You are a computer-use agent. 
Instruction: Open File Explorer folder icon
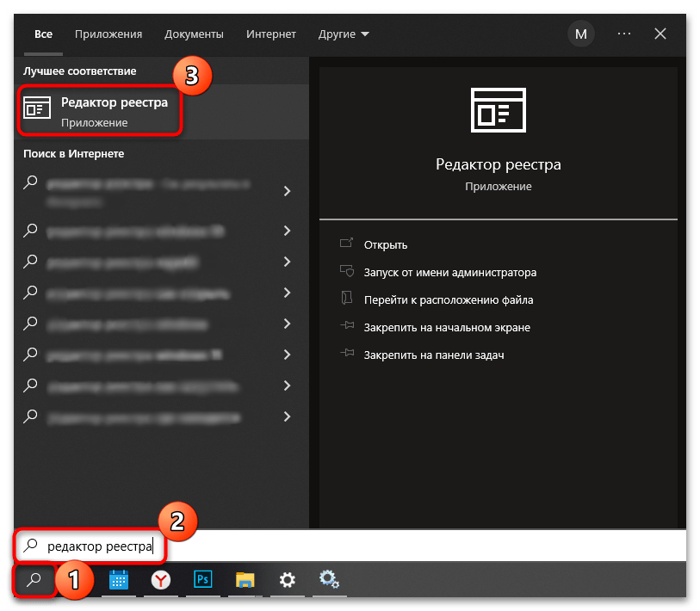tap(245, 581)
